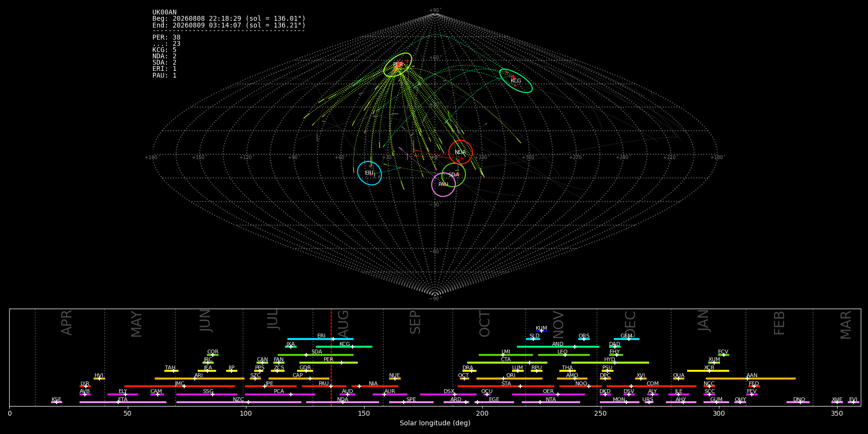This screenshot has height=434, width=868.
Task: Click the PER: 38 count line
Action: [166, 38]
